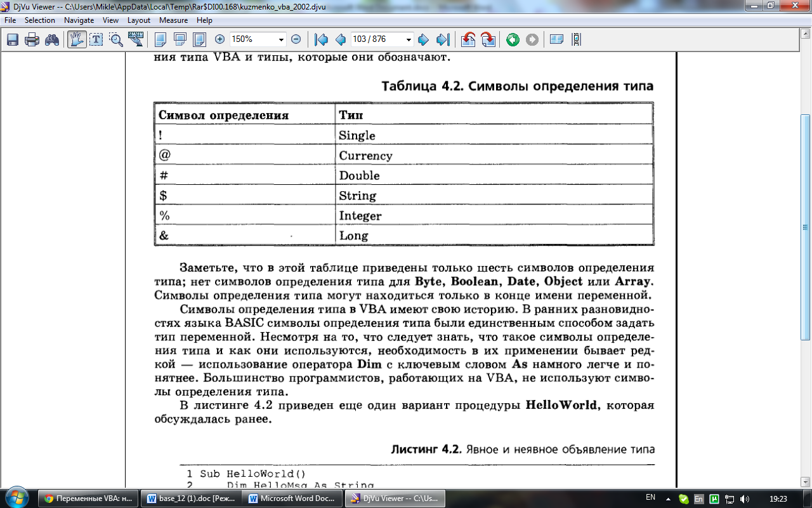Click the scrollbar down arrow
This screenshot has width=812, height=508.
pyautogui.click(x=806, y=483)
